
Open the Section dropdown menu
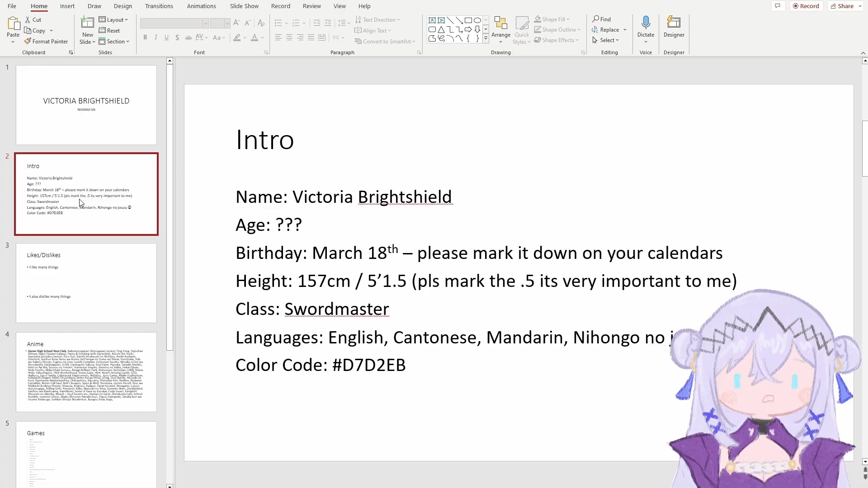point(114,41)
